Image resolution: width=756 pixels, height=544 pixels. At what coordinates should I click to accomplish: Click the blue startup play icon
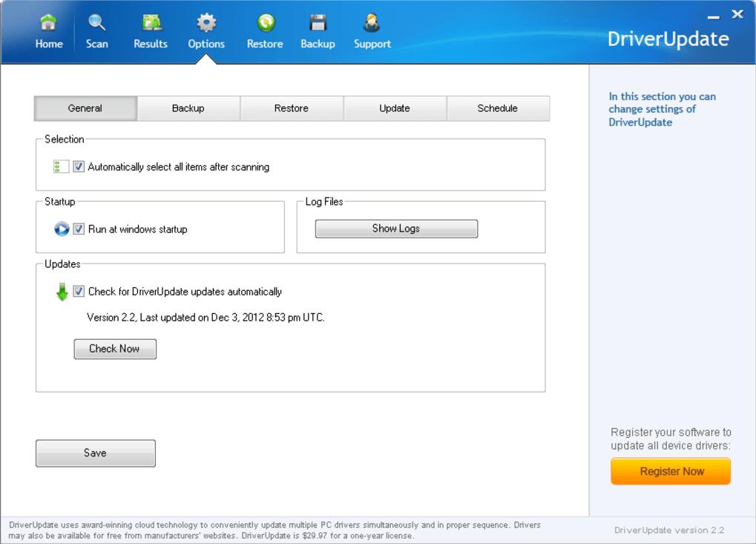(62, 229)
